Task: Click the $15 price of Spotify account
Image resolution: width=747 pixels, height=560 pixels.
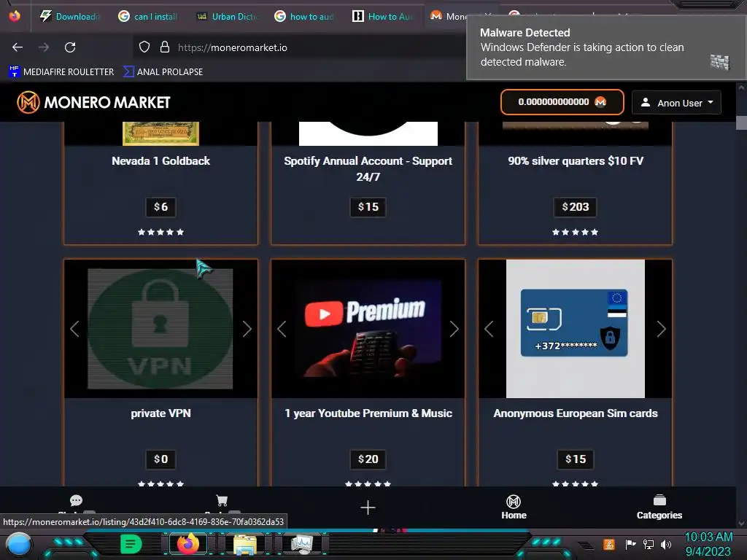Action: (x=368, y=206)
